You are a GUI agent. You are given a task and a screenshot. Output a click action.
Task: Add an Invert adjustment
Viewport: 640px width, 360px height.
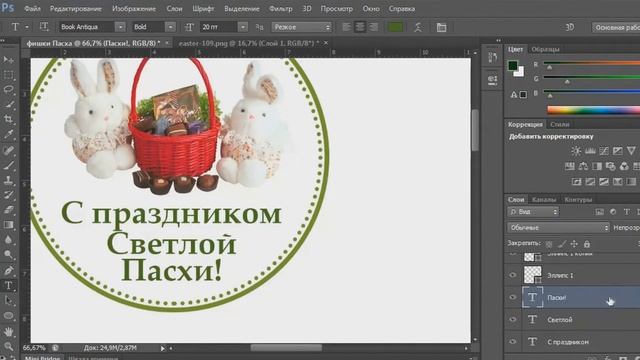tap(576, 182)
